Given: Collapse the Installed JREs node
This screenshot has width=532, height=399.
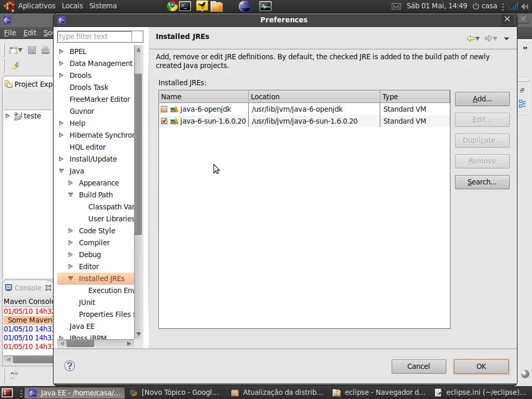Looking at the screenshot, I should 71,278.
